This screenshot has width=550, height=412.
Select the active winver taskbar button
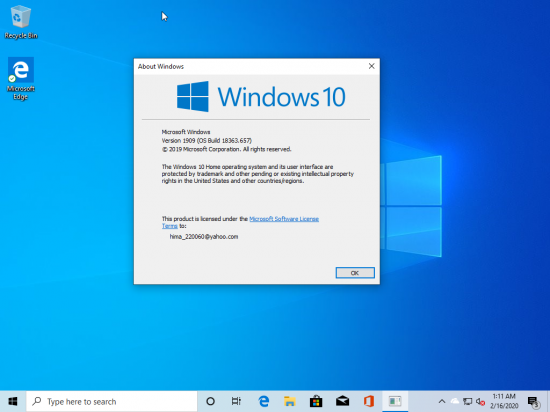[x=395, y=401]
